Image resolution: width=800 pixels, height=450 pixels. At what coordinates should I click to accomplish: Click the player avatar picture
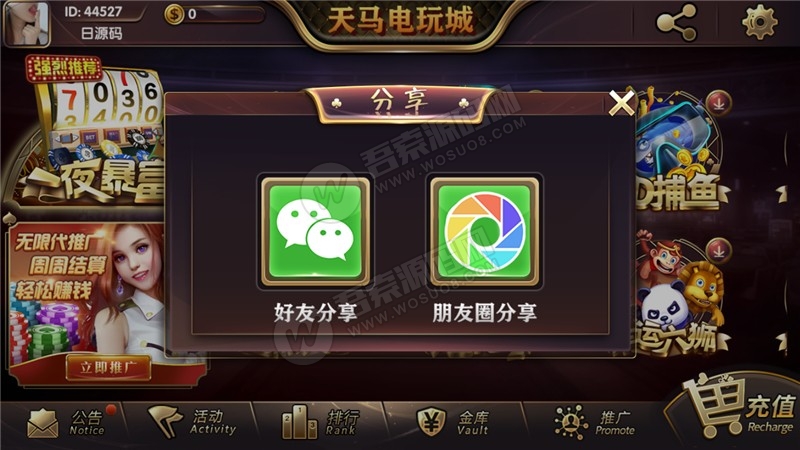click(27, 24)
